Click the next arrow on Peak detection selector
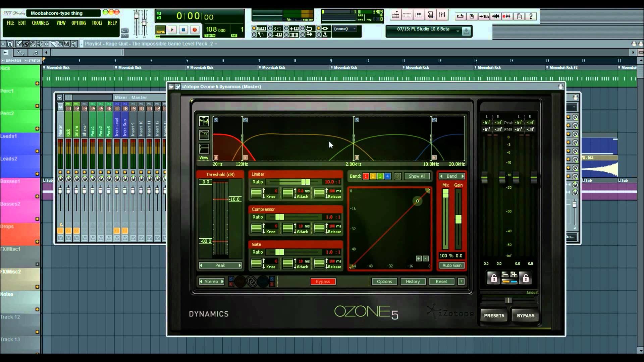 pos(239,265)
